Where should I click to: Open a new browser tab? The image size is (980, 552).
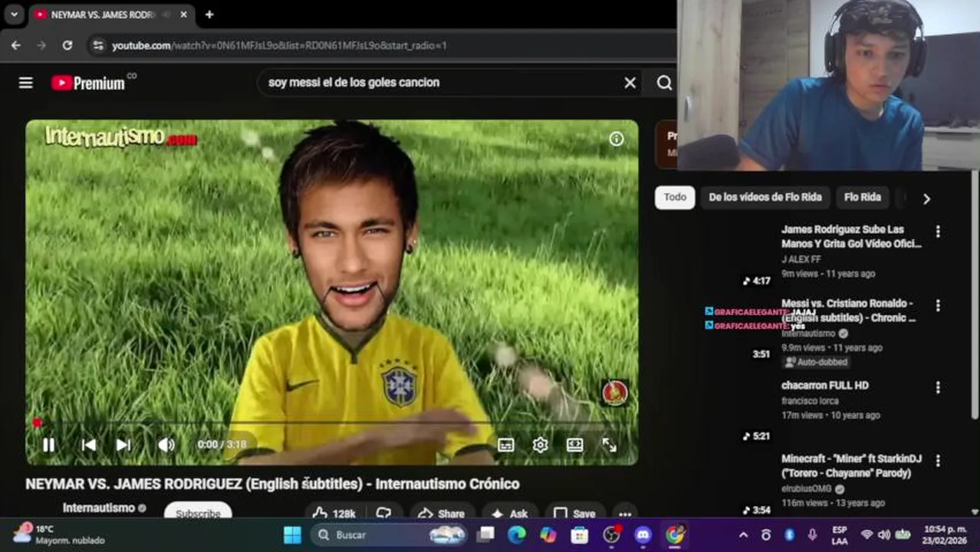209,15
